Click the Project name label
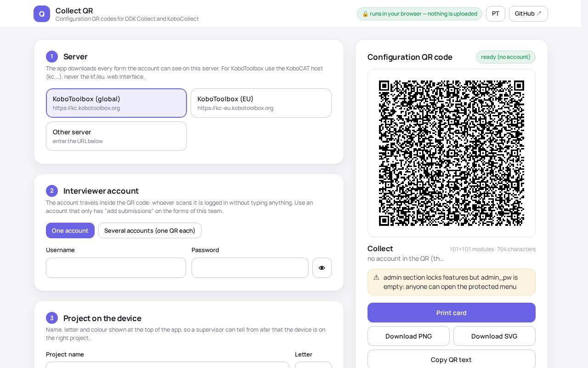 tap(65, 354)
